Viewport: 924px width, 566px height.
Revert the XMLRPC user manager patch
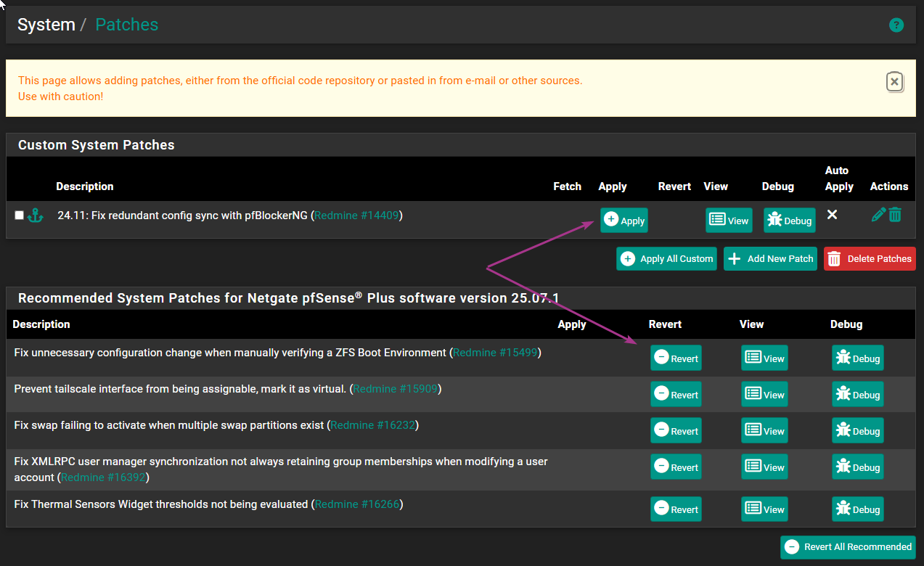pos(676,467)
